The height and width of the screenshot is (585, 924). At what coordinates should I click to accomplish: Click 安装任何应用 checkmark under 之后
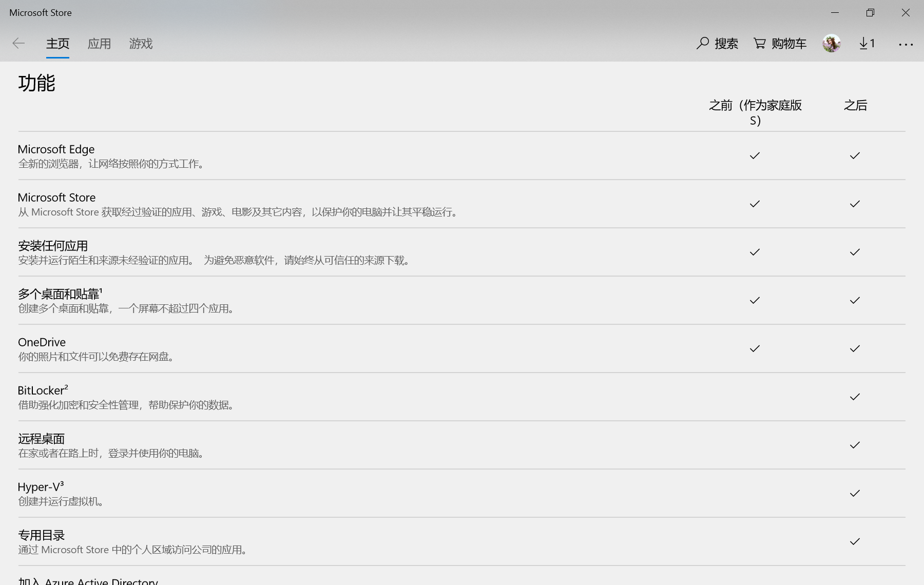click(855, 252)
